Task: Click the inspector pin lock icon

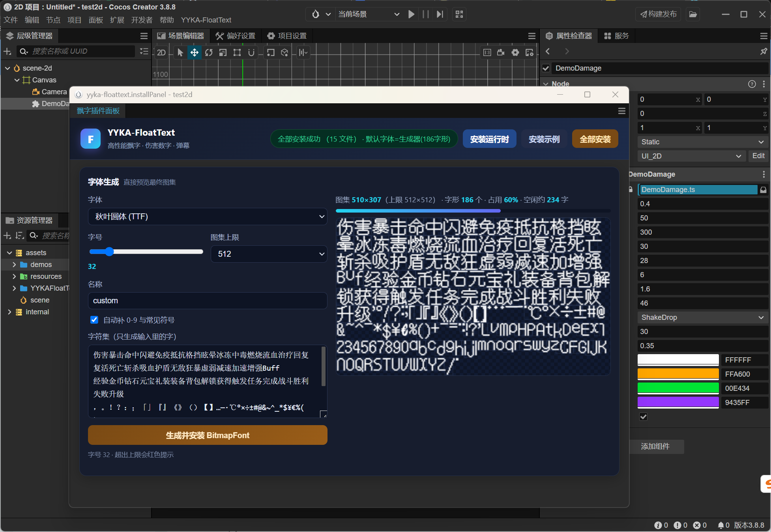Action: click(x=764, y=51)
